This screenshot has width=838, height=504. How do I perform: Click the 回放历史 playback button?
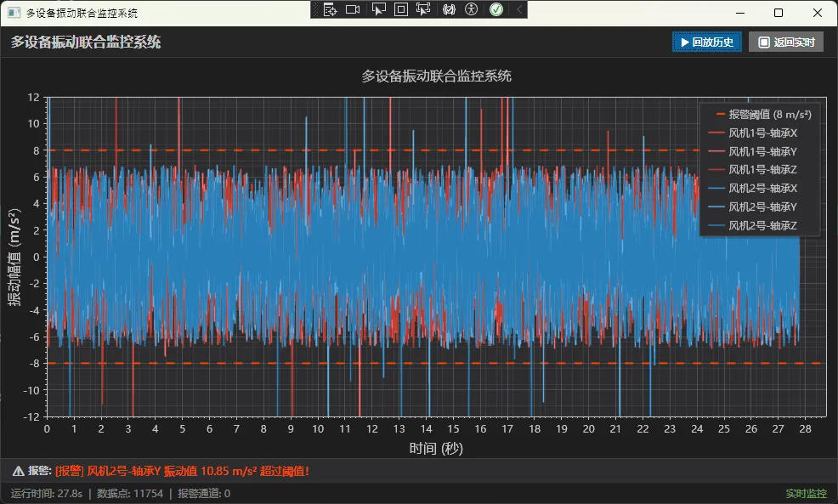707,42
